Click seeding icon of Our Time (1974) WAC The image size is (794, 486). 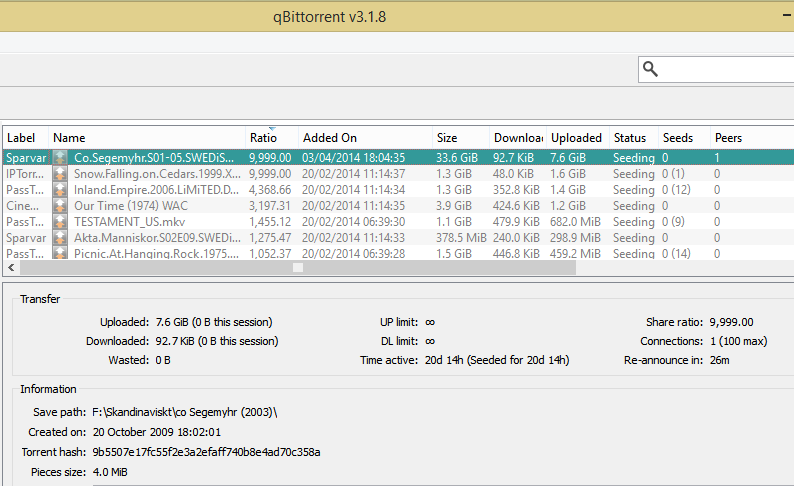[60, 206]
